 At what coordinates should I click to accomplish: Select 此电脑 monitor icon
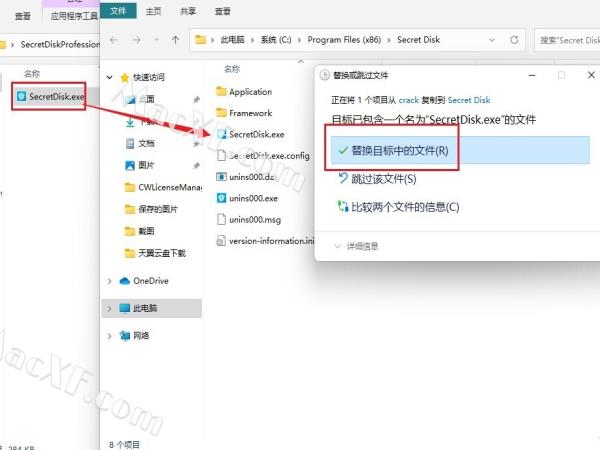click(x=125, y=308)
